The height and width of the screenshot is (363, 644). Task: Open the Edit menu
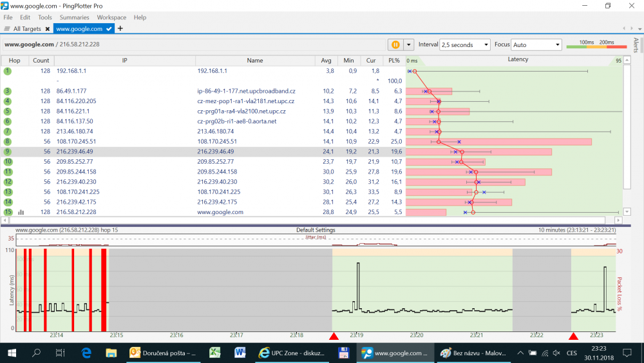click(25, 17)
